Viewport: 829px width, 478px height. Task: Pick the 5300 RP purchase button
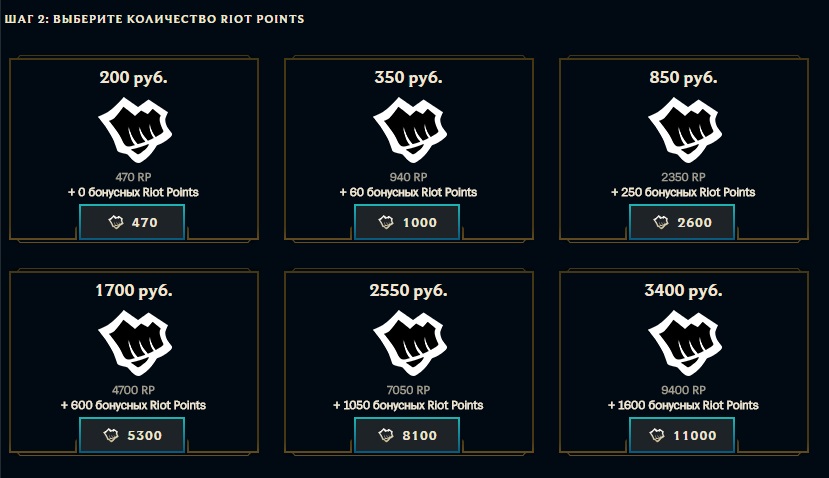132,435
